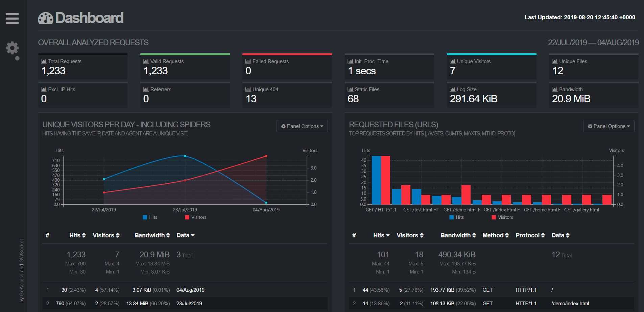Select the /demo/index.html request row
The image size is (644, 312).
pos(491,304)
